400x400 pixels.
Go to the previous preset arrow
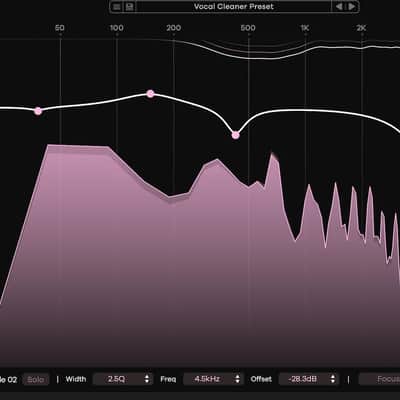tap(339, 7)
